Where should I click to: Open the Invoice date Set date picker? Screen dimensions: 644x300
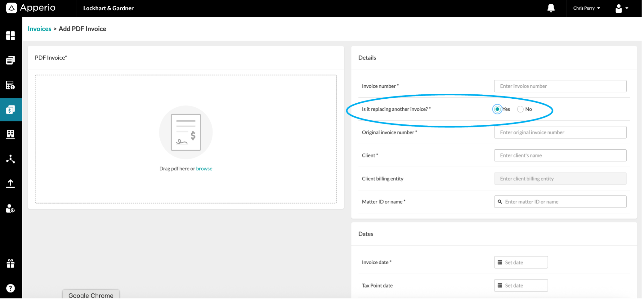point(521,262)
